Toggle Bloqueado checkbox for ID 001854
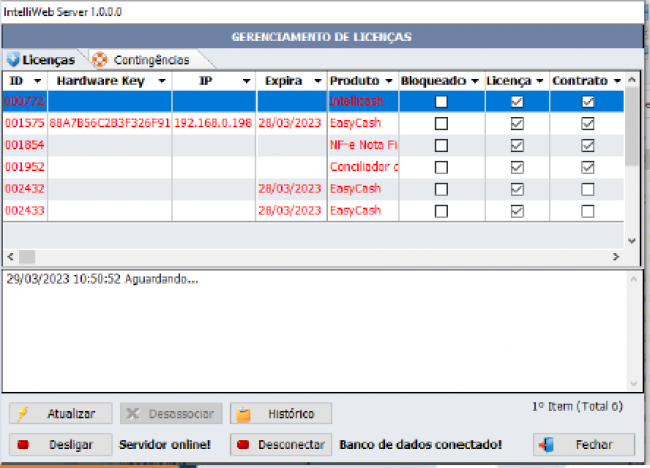This screenshot has height=468, width=650. click(441, 145)
